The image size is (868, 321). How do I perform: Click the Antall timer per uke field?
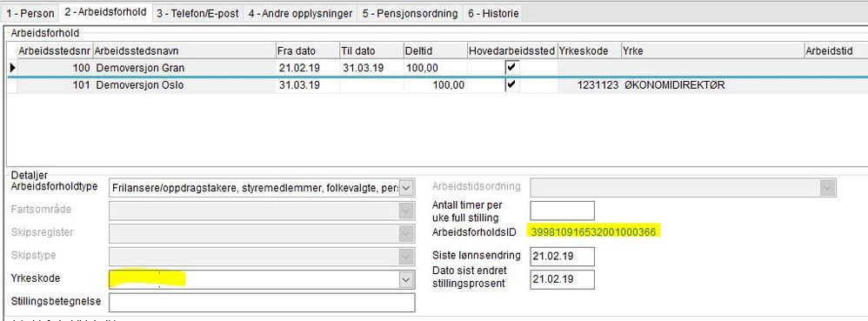(563, 211)
